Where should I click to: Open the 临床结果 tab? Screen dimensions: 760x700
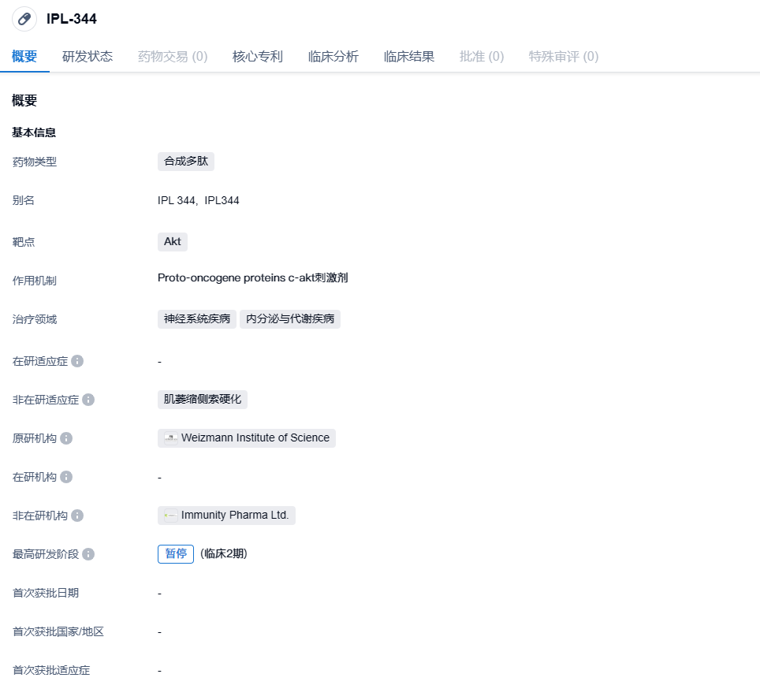coord(409,57)
